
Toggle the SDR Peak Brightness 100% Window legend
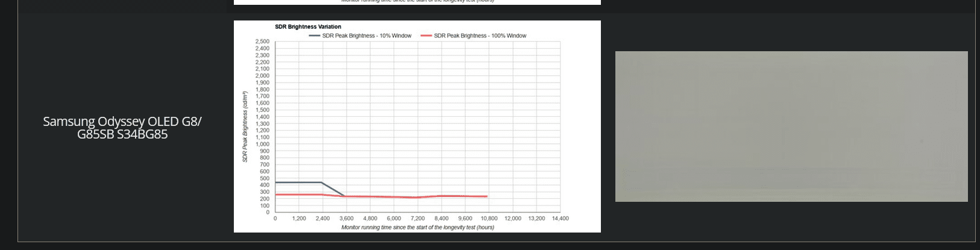pyautogui.click(x=473, y=36)
